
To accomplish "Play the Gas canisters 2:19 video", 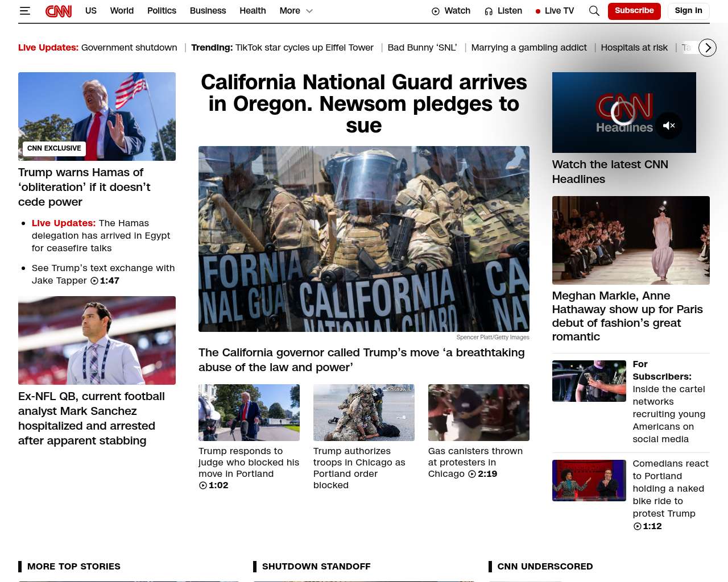I will click(472, 474).
